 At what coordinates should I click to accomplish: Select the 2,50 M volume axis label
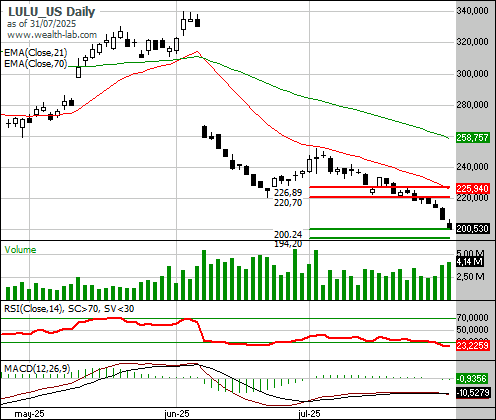click(470, 277)
